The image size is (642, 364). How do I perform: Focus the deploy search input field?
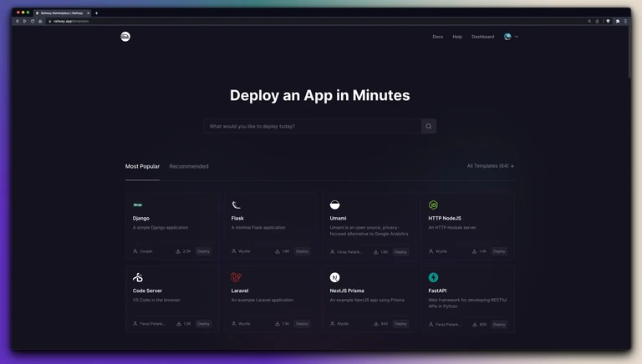click(313, 126)
